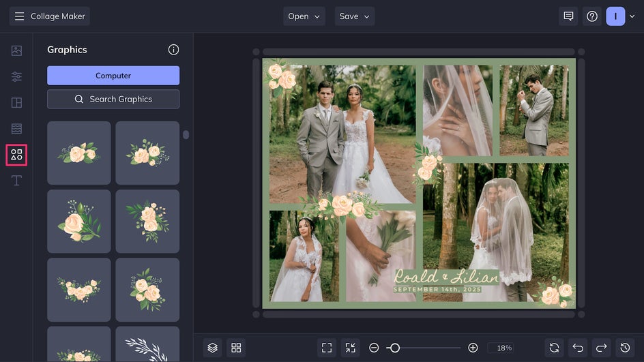This screenshot has height=362, width=644.
Task: Open the Patterns sidebar icon
Action: 16,128
